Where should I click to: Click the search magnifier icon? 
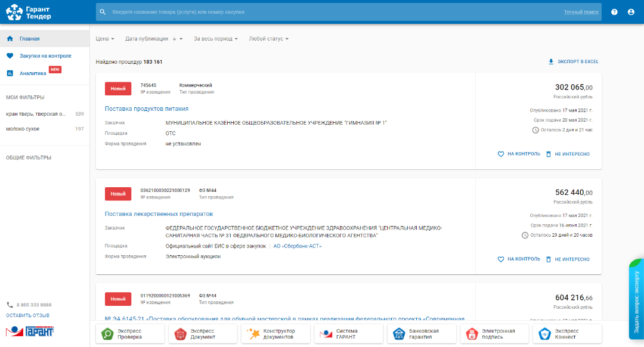(x=103, y=12)
